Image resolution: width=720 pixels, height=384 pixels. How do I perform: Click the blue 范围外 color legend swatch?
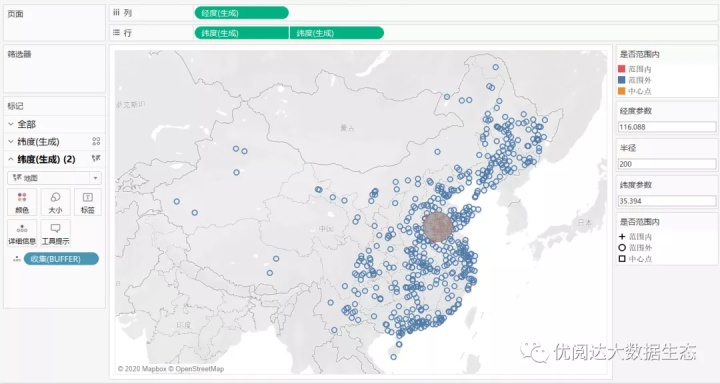(621, 80)
